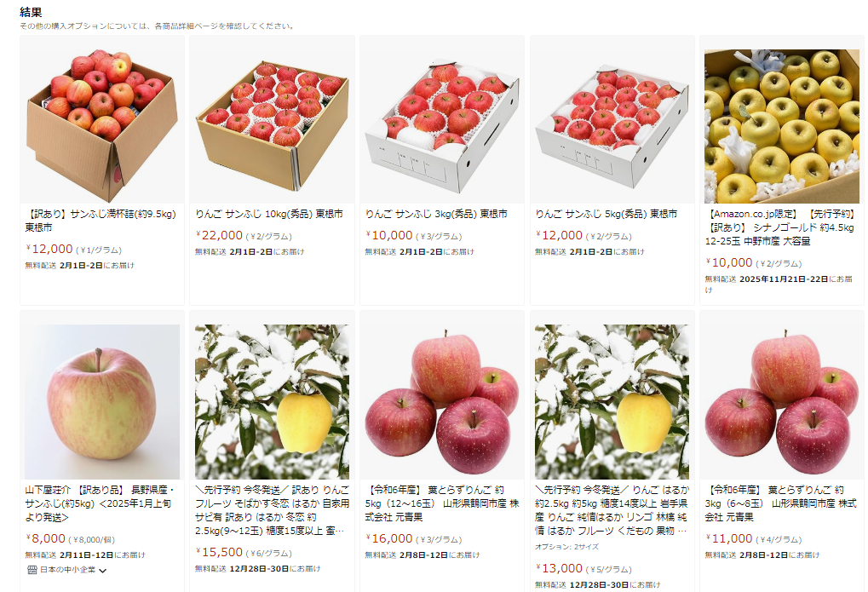Viewport: 868px width, 592px height.
Task: Open the 葉とらずりんご 約5kg title link
Action: (x=442, y=503)
